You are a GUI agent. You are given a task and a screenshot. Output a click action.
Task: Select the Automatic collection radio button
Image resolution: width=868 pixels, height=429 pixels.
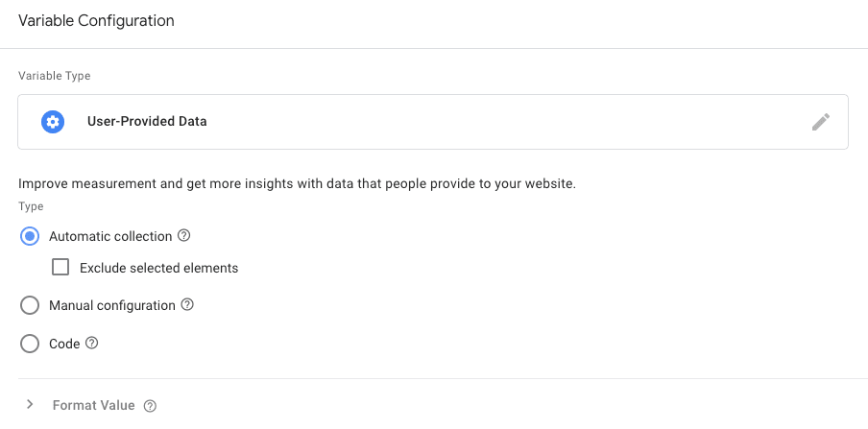tap(31, 236)
